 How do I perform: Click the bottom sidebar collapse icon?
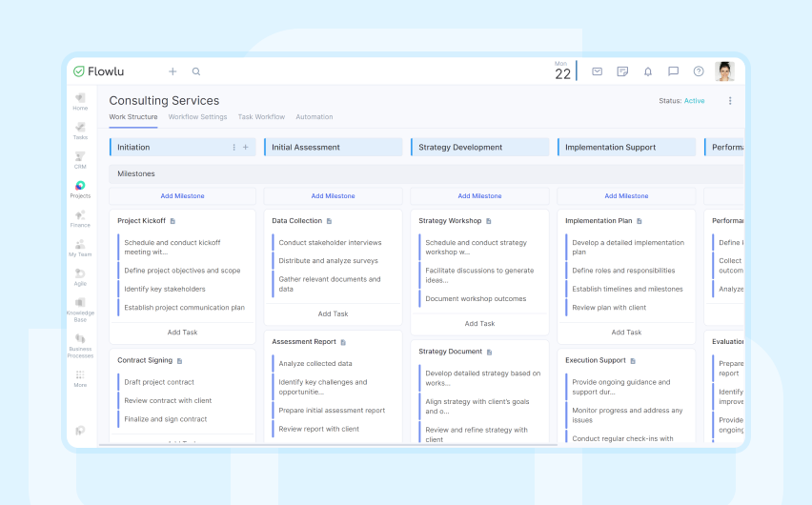pyautogui.click(x=80, y=431)
